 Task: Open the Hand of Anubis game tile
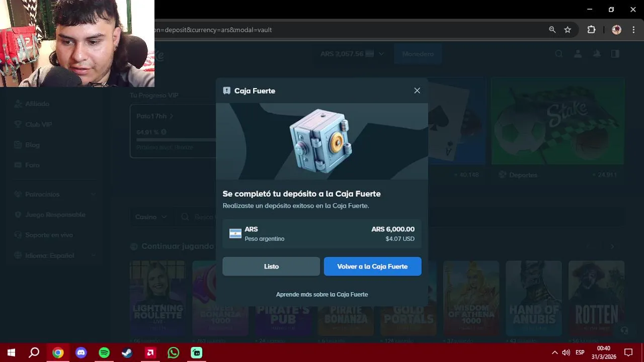534,298
